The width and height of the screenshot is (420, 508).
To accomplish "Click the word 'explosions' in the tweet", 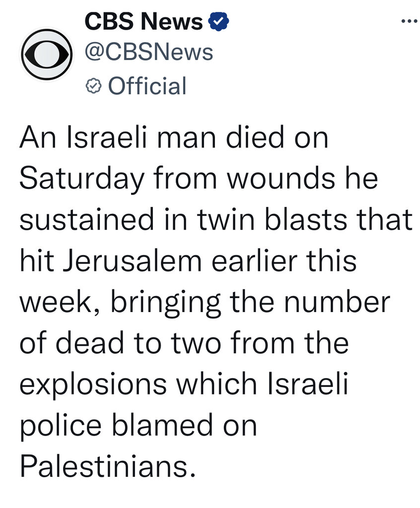I will 93,385.
